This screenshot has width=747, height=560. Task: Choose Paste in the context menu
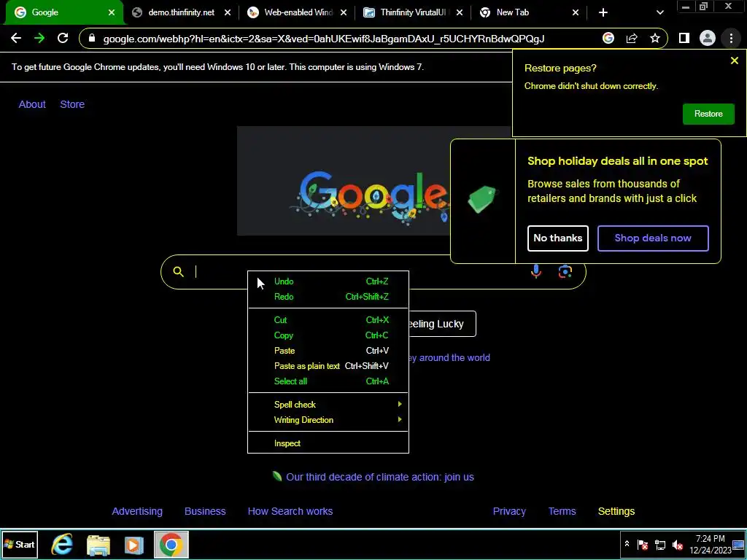pyautogui.click(x=328, y=351)
